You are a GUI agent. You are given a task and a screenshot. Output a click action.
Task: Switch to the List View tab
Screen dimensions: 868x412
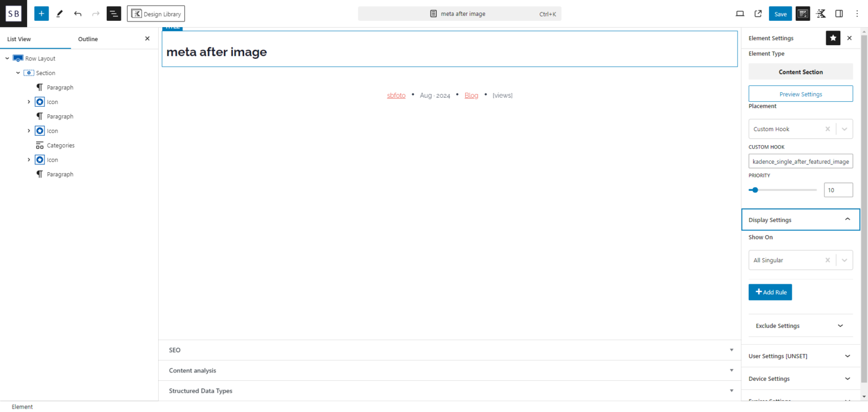19,39
